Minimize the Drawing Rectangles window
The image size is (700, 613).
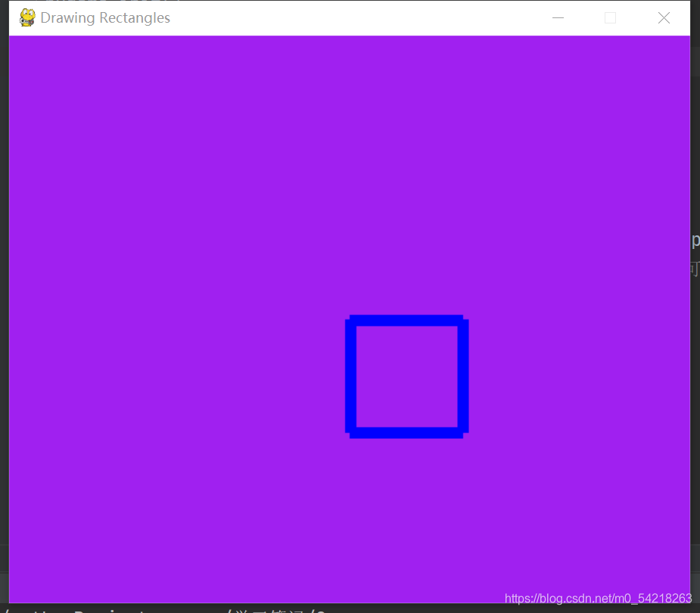pos(558,18)
